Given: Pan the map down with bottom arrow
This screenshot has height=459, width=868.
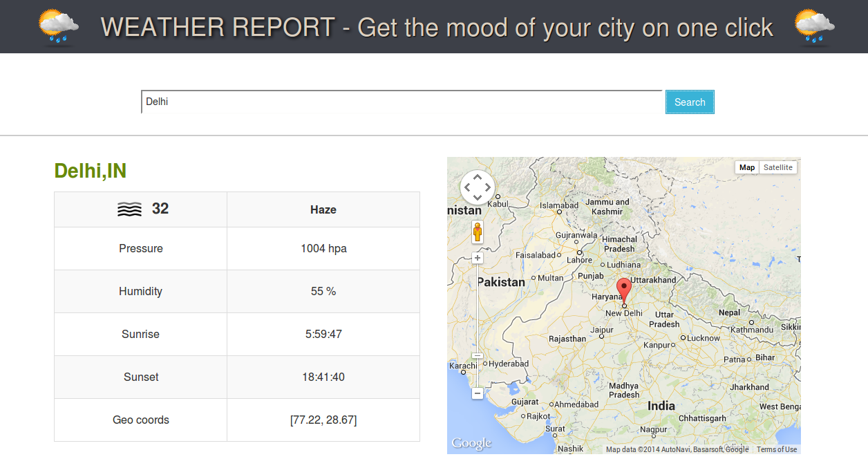Looking at the screenshot, I should [478, 198].
